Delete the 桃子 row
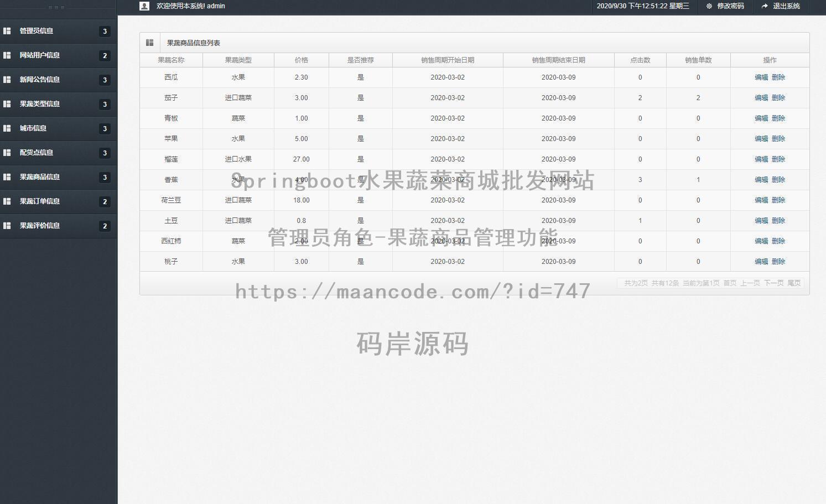Screen dimensions: 826x504 [778, 262]
